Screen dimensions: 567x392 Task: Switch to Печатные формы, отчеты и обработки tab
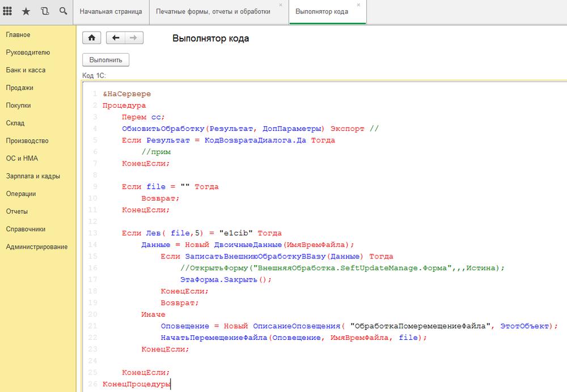pos(213,11)
